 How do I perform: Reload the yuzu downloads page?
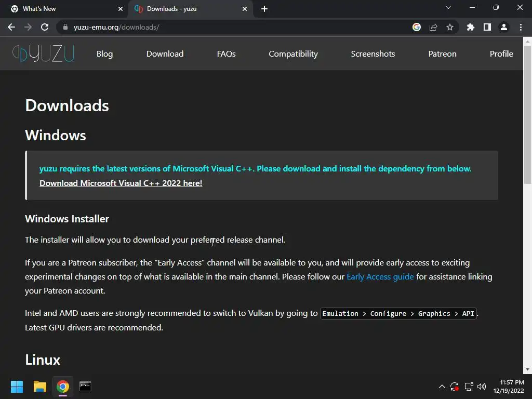point(45,27)
